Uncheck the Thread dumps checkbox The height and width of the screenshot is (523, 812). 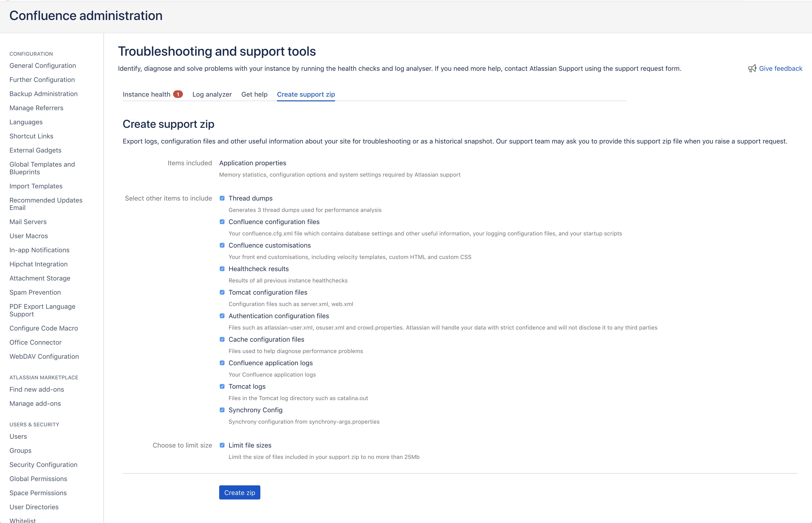click(x=222, y=198)
